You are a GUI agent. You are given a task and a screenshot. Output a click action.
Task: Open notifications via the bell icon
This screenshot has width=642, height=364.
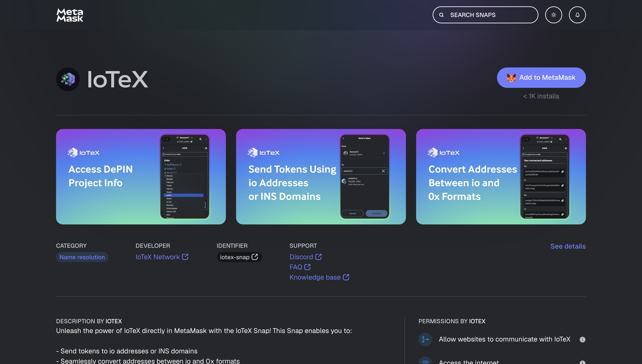(577, 15)
